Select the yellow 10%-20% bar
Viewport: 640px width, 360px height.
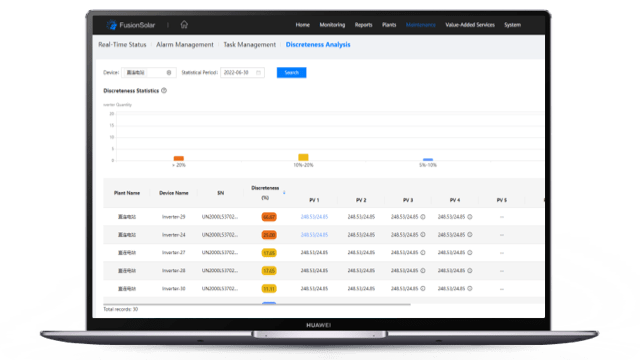point(303,157)
